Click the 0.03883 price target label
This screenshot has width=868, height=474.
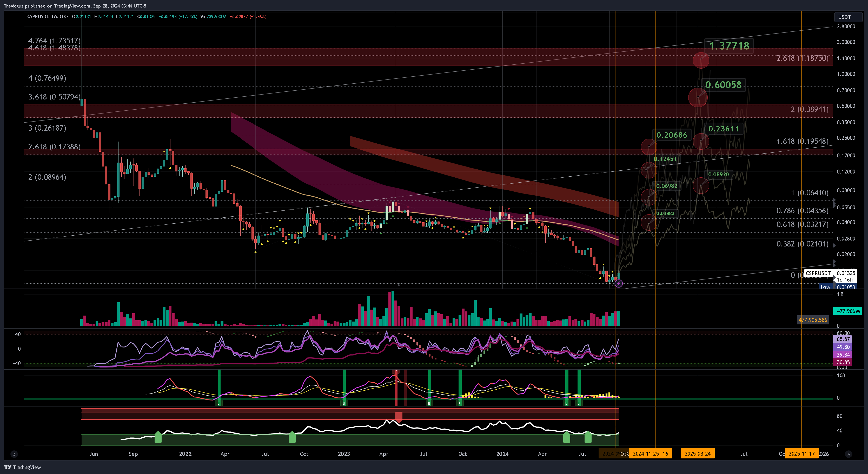pos(665,213)
